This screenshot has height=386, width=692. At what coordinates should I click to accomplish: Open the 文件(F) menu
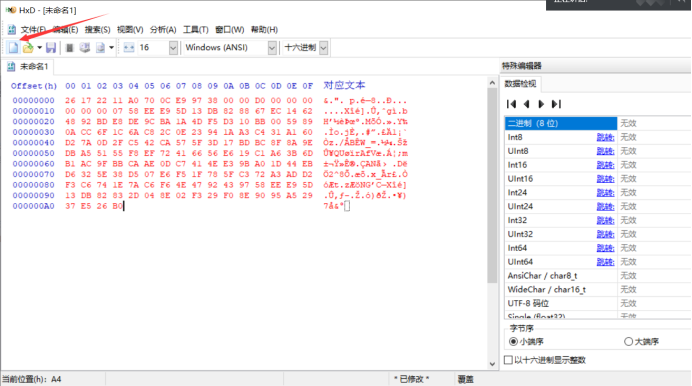point(33,30)
